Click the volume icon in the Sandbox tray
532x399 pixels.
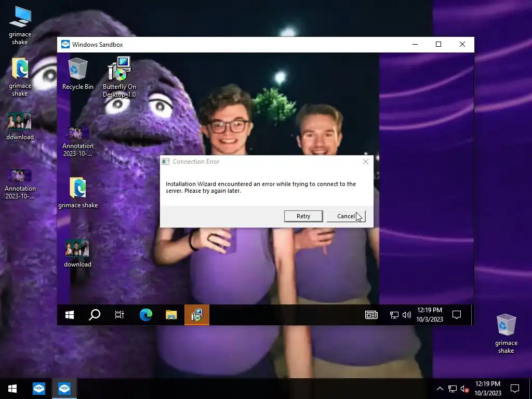tap(406, 315)
